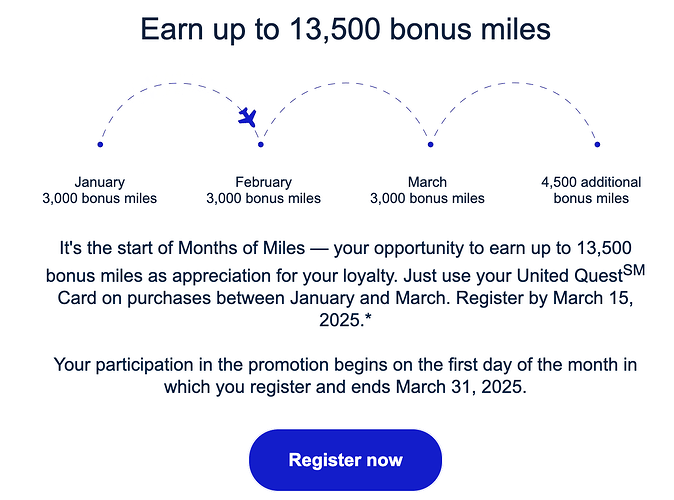
Task: Click the Earn up to 13,500 bonus miles heading
Action: [346, 29]
